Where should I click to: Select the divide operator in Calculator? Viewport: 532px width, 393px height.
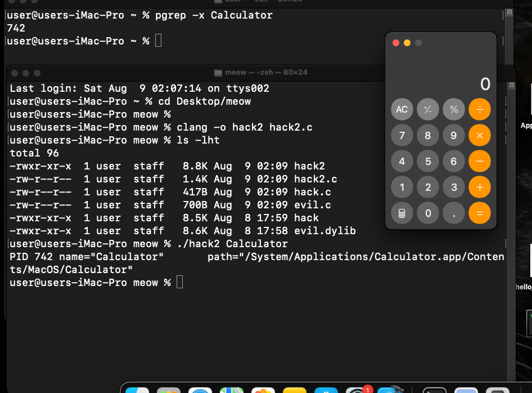pos(479,109)
